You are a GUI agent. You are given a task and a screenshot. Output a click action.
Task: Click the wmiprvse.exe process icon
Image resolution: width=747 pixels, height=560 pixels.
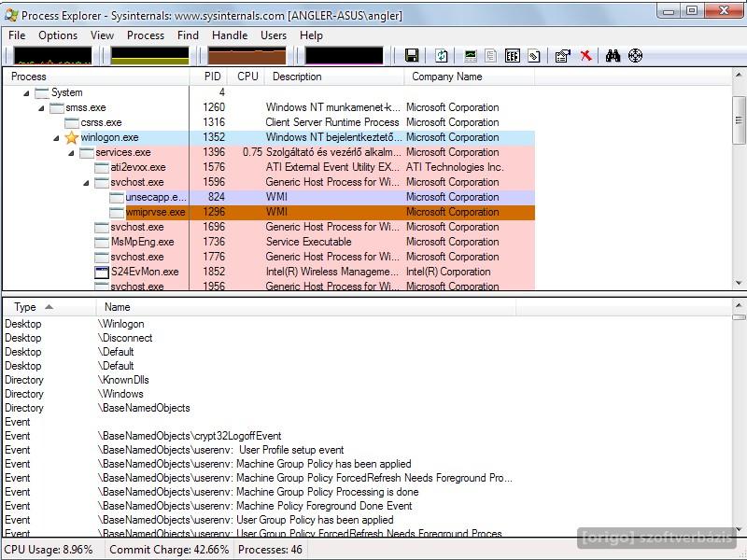click(x=117, y=213)
